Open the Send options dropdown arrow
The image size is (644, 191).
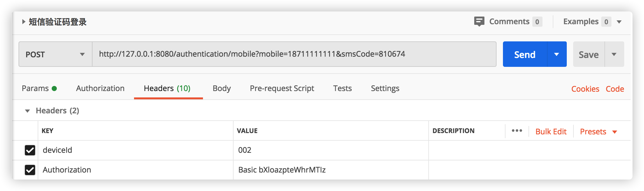(x=557, y=54)
